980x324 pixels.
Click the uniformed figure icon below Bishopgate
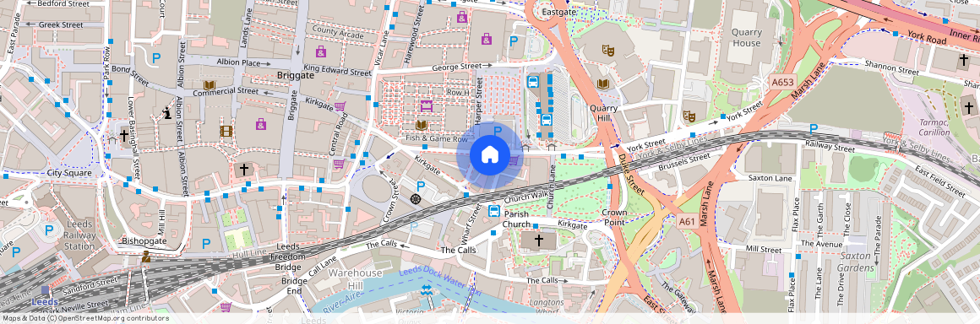[x=145, y=256]
